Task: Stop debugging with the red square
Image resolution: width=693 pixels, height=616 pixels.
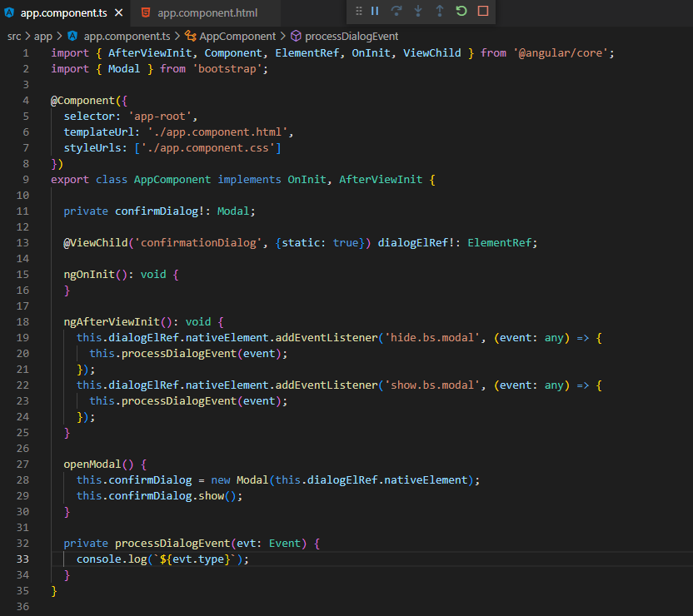Action: pyautogui.click(x=483, y=11)
